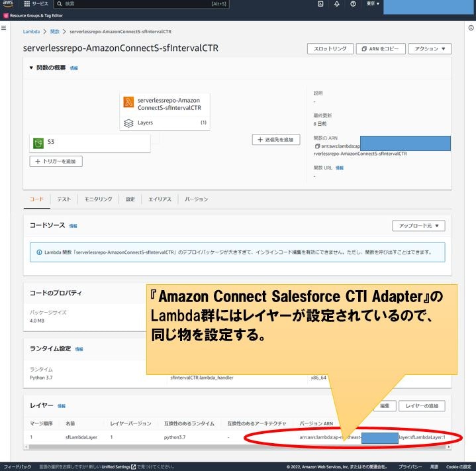Screen dimensions: 476x471
Task: Open the Tokyo region dropdown
Action: [373, 4]
